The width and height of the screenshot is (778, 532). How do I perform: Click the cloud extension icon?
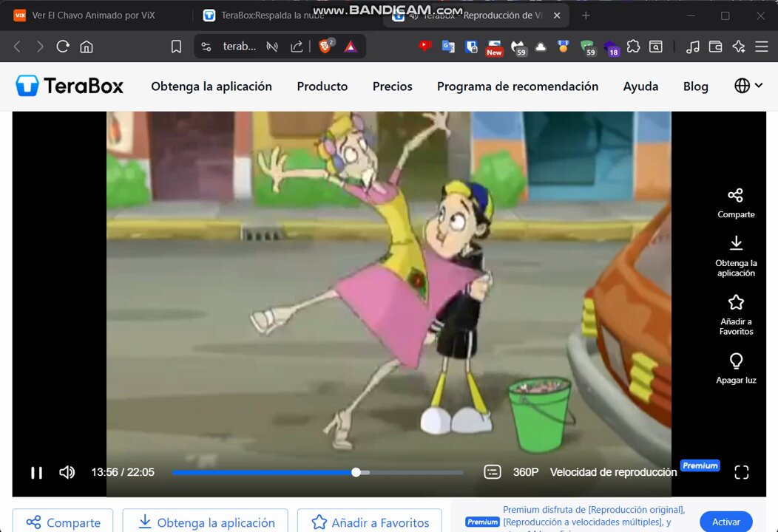(x=541, y=47)
